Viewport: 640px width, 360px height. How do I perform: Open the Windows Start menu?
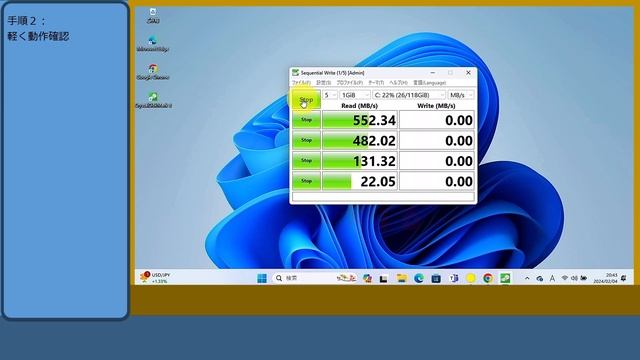point(262,278)
